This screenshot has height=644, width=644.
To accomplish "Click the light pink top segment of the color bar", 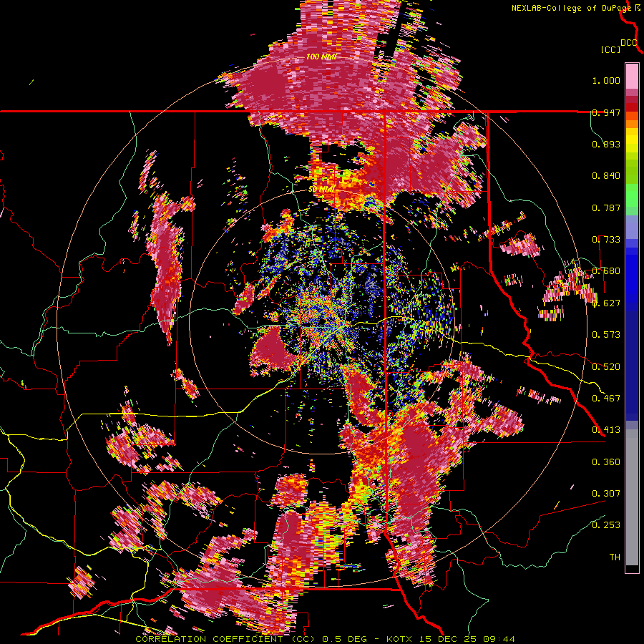I will [x=632, y=76].
